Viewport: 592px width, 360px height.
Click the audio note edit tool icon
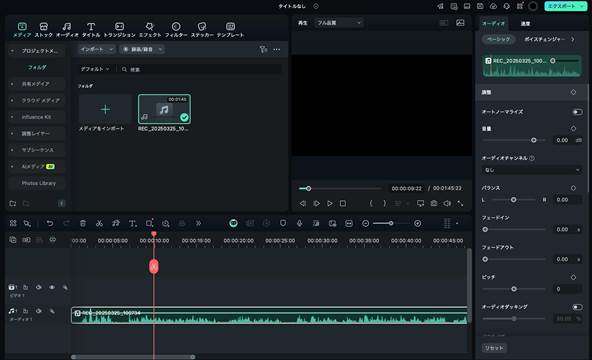pyautogui.click(x=116, y=223)
